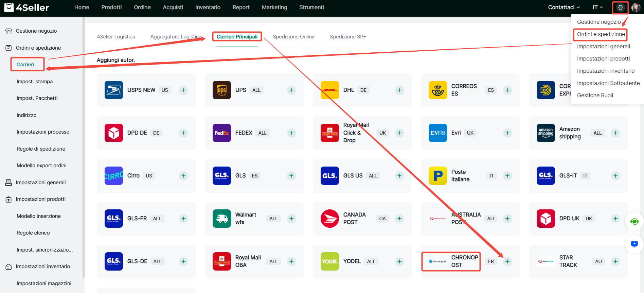
Task: Open the Inventario top menu
Action: pos(208,7)
